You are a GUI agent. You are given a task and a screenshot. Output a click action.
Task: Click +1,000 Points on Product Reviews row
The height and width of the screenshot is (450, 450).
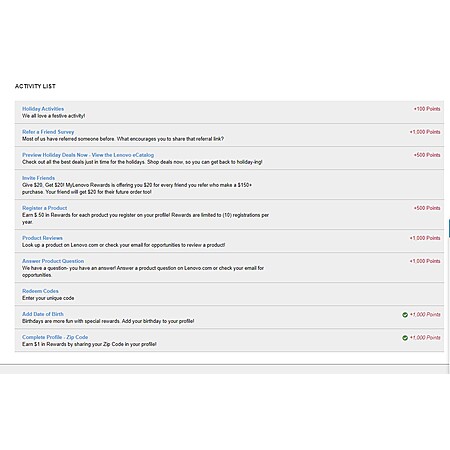pos(425,238)
